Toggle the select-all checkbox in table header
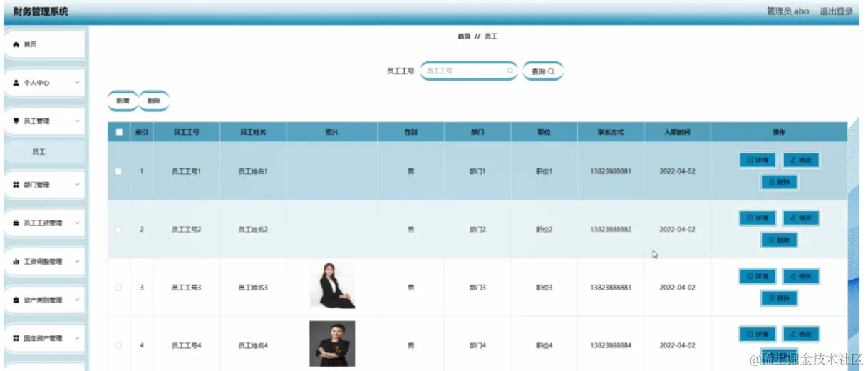The image size is (868, 371). point(118,132)
